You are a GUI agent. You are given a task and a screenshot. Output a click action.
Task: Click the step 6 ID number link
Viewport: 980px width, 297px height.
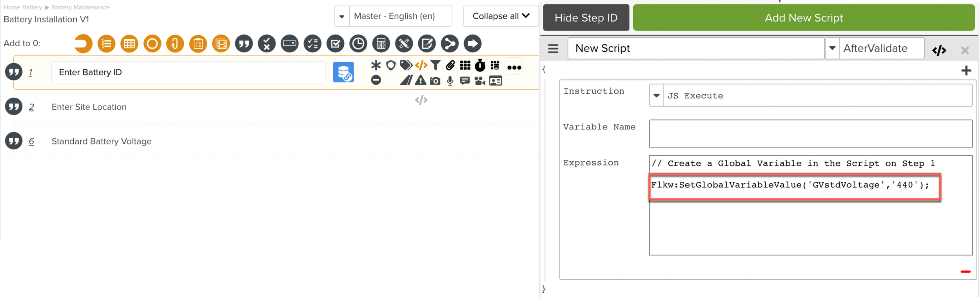click(x=31, y=141)
